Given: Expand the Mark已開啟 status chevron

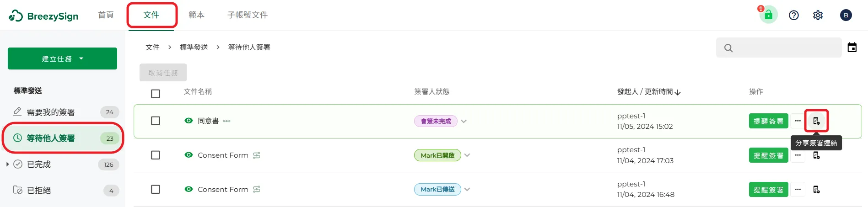Looking at the screenshot, I should coord(467,155).
